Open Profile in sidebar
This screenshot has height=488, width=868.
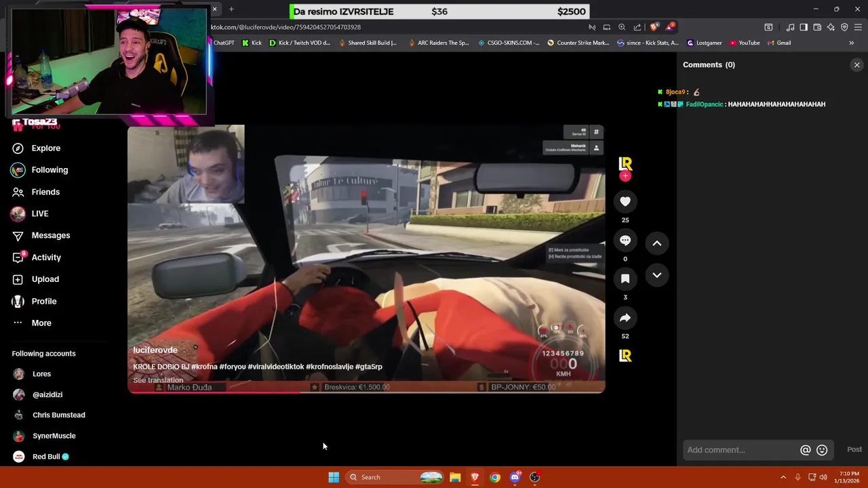(x=44, y=301)
